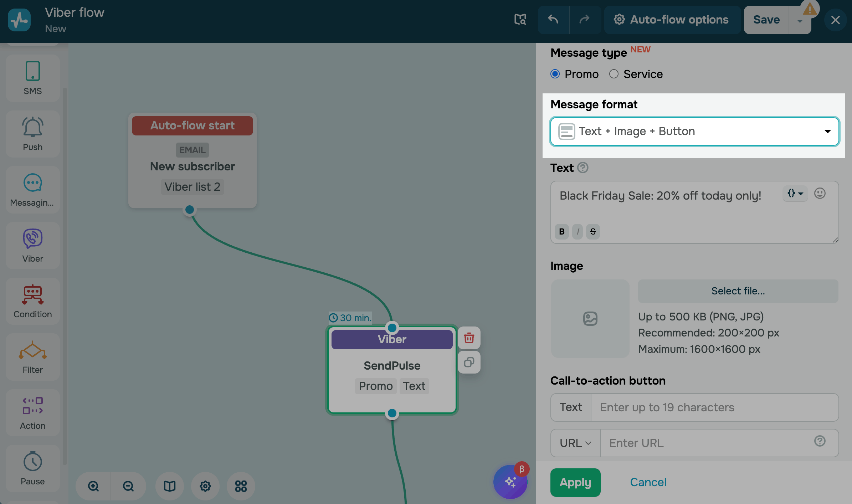Screen dimensions: 852x504
Task: Open the variables insertion menu
Action: click(795, 194)
